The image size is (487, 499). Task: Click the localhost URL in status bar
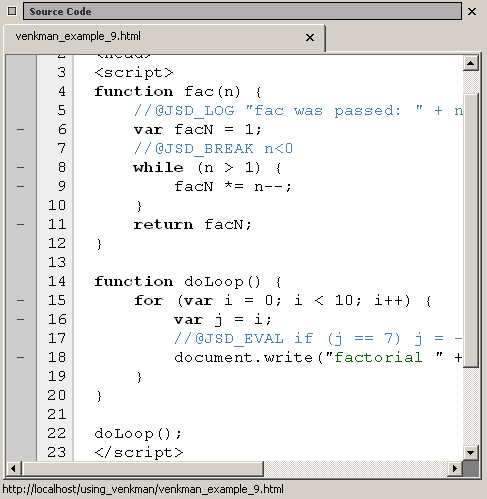[143, 489]
